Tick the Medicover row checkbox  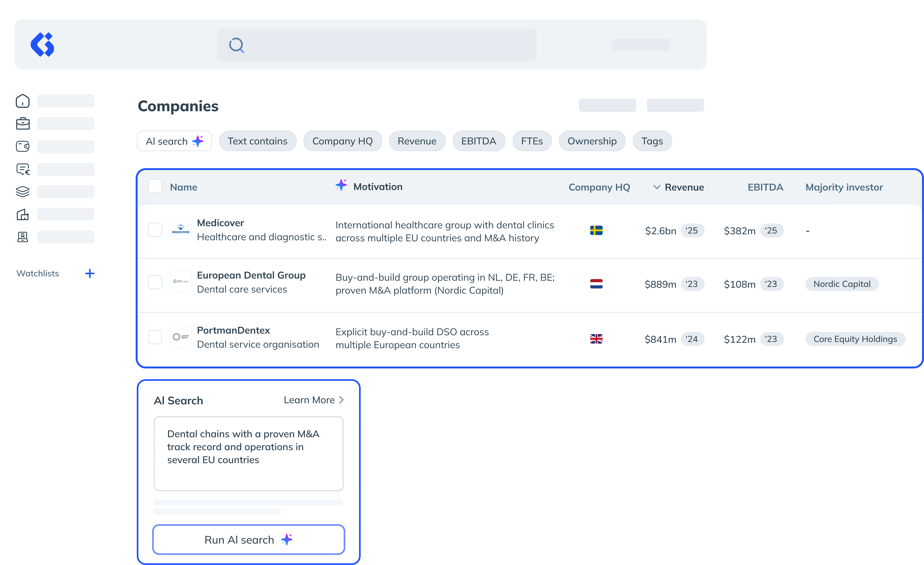(x=155, y=230)
